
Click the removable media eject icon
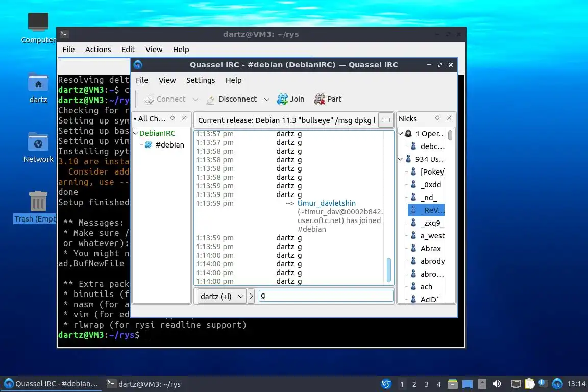pos(482,384)
